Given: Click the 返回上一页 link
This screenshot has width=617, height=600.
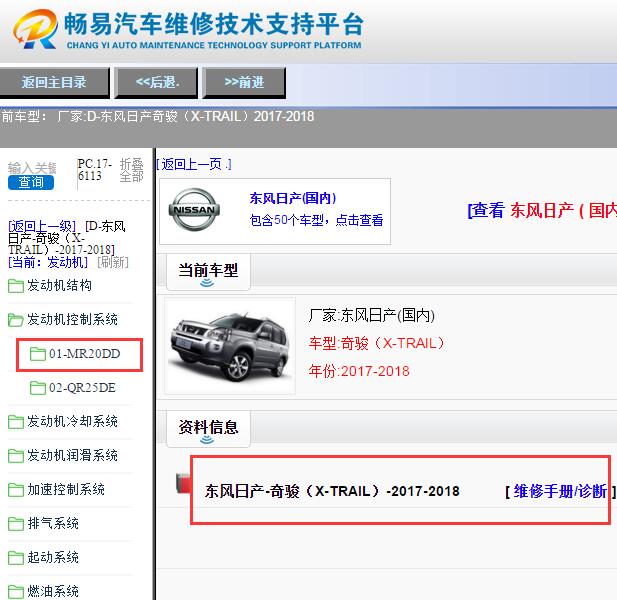Looking at the screenshot, I should click(x=194, y=164).
